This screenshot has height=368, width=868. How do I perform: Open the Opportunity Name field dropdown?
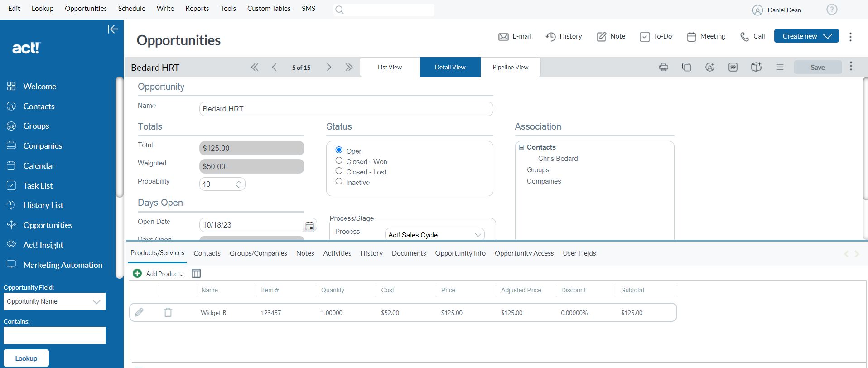point(54,301)
